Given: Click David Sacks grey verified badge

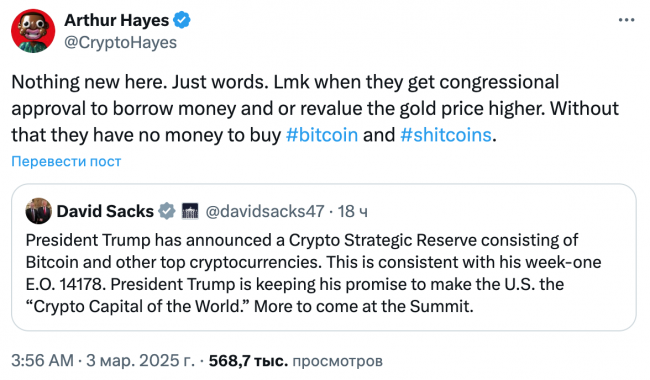Looking at the screenshot, I should click(167, 211).
